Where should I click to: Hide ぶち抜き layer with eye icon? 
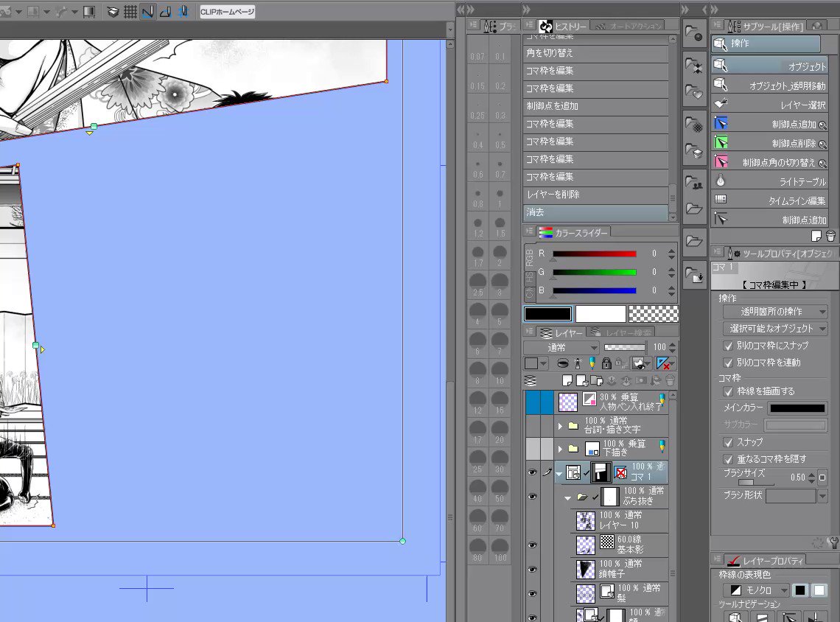pos(532,496)
